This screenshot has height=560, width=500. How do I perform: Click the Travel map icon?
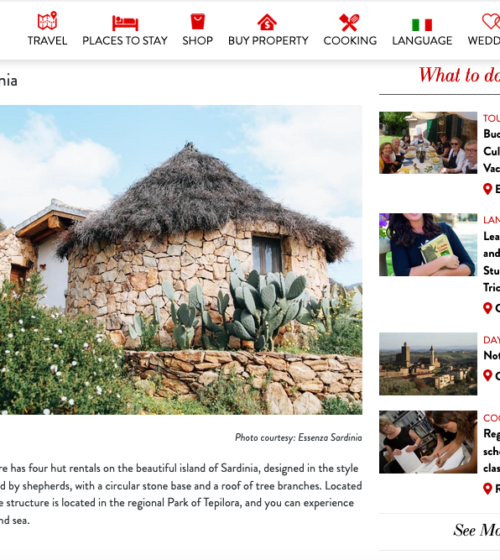[48, 21]
